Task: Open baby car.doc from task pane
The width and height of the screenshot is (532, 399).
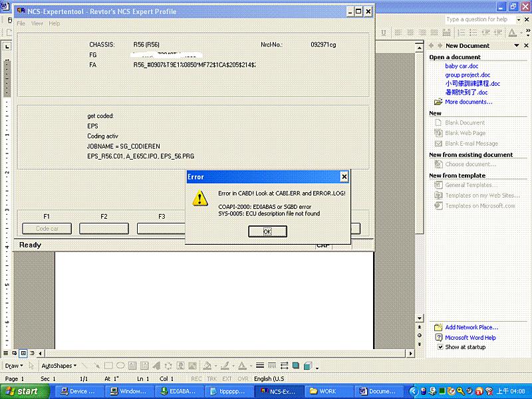Action: click(462, 66)
